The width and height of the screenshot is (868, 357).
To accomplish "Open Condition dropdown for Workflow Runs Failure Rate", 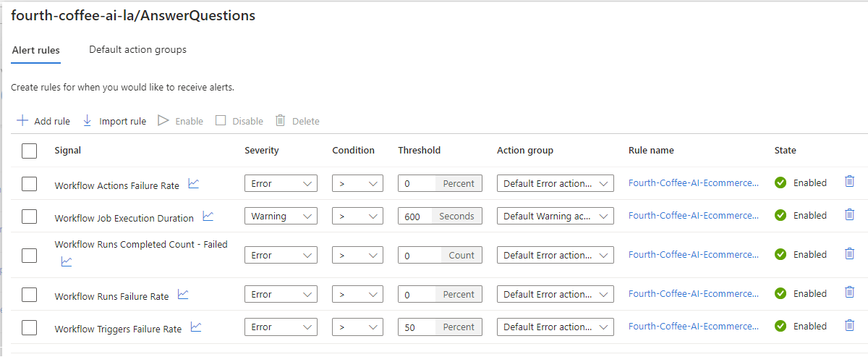I will point(357,294).
